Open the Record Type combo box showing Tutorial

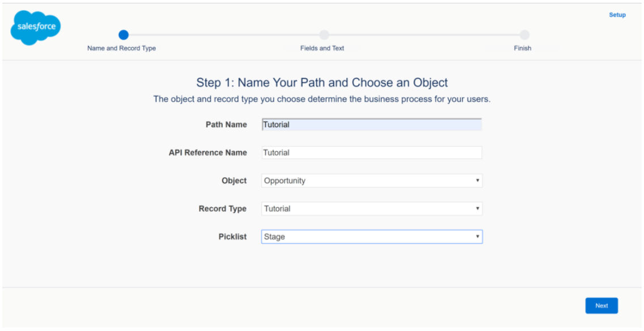point(371,208)
